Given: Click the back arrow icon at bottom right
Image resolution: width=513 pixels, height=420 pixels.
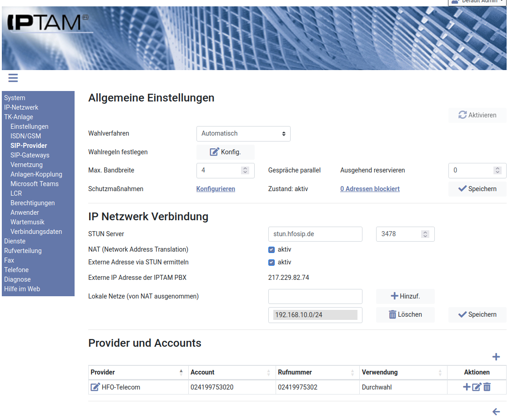Looking at the screenshot, I should pos(496,412).
